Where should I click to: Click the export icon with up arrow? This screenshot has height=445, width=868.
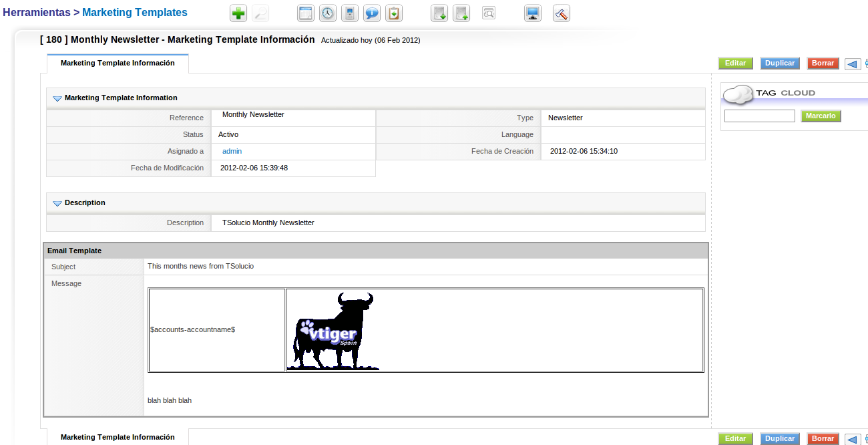[x=461, y=13]
